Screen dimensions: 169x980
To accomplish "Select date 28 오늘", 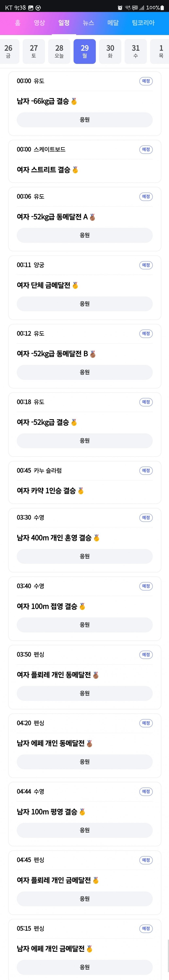I will (59, 51).
